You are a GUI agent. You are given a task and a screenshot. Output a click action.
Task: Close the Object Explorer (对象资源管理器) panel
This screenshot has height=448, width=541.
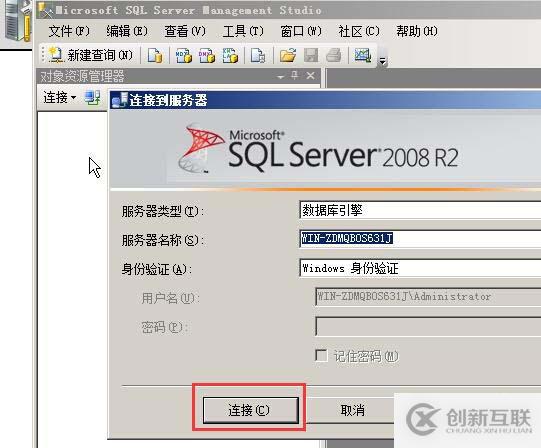(311, 76)
